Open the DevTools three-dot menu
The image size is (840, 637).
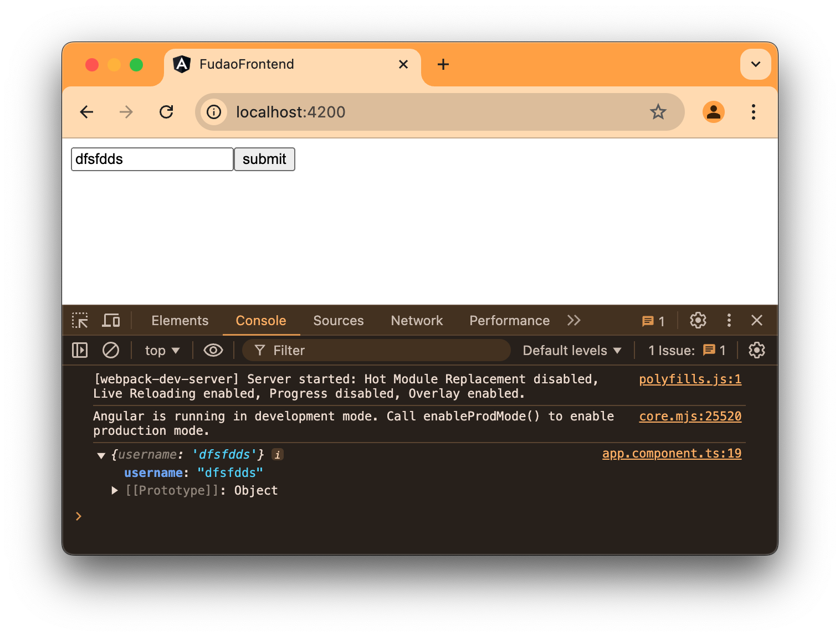pyautogui.click(x=729, y=320)
